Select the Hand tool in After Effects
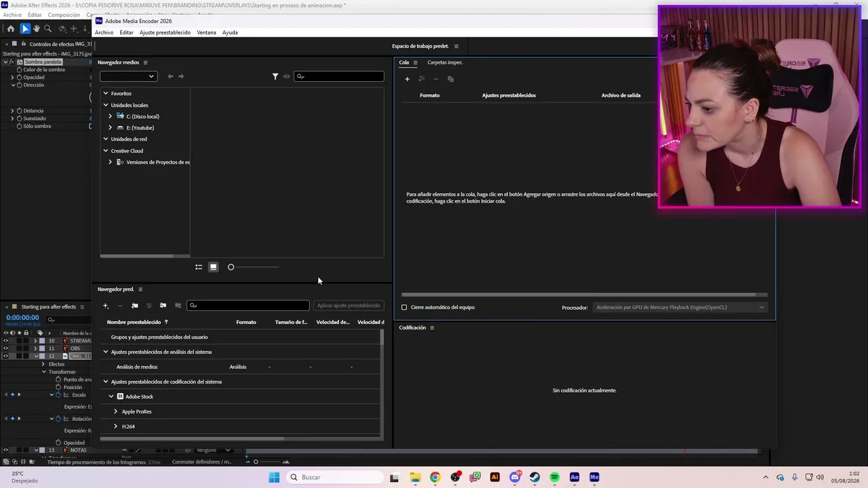Screen dimensions: 868x488 37,28
